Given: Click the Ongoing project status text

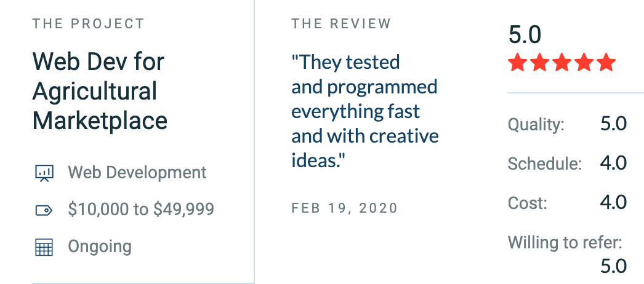Looking at the screenshot, I should [100, 247].
